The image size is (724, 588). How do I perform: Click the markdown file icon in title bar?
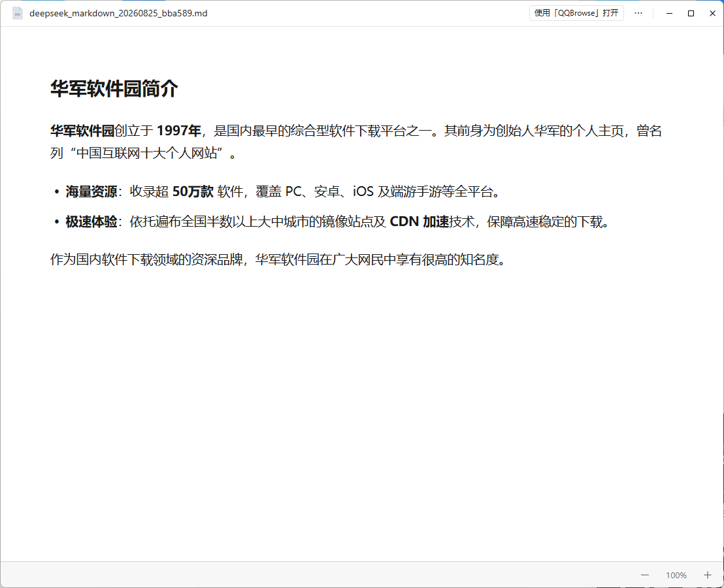point(18,13)
